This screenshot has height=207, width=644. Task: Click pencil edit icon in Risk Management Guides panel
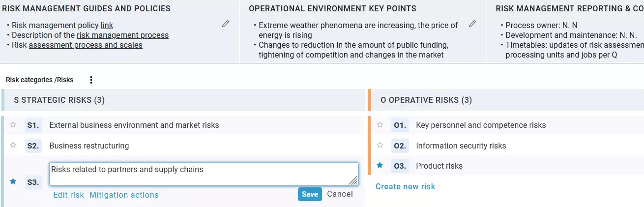(x=226, y=24)
